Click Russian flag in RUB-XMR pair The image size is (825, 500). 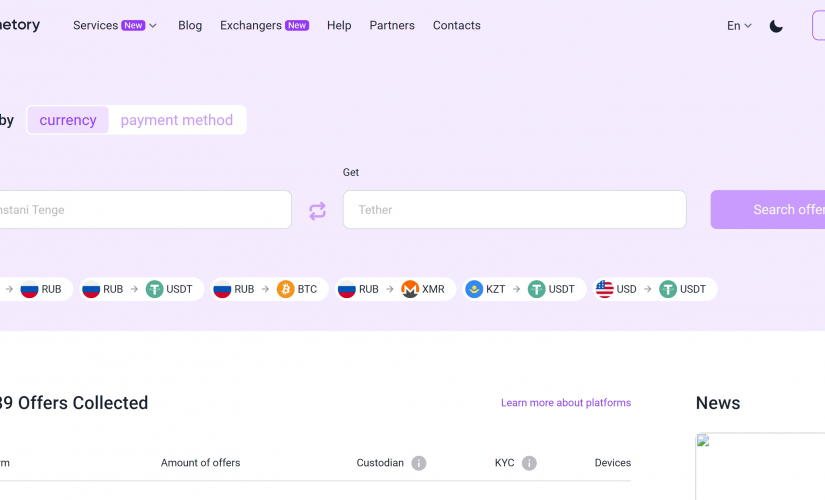pyautogui.click(x=347, y=289)
